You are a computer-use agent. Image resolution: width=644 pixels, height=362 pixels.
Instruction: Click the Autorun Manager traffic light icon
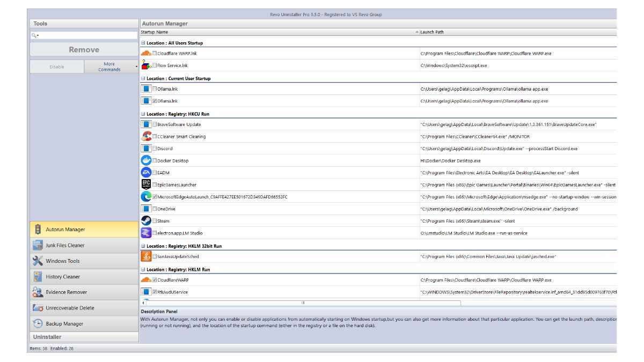click(x=38, y=230)
